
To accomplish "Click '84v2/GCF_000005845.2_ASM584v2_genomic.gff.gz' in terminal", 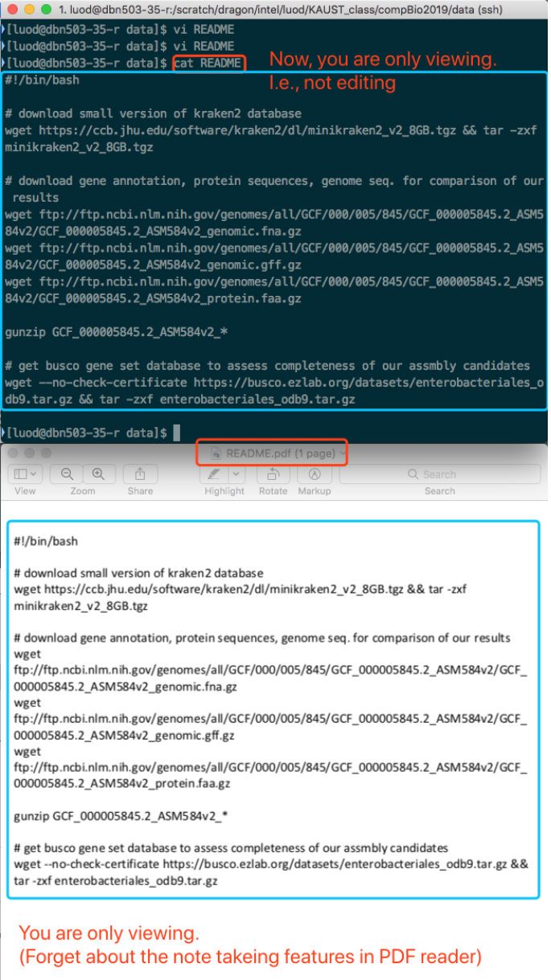I will coord(153,264).
